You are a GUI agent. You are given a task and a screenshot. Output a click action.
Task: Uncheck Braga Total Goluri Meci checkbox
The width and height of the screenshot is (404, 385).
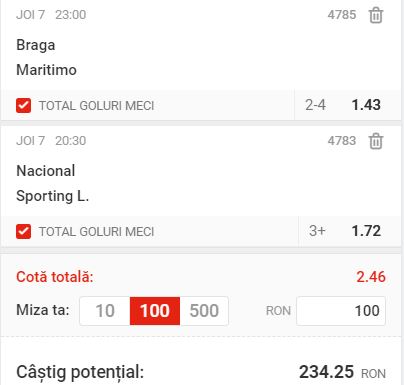coord(23,106)
